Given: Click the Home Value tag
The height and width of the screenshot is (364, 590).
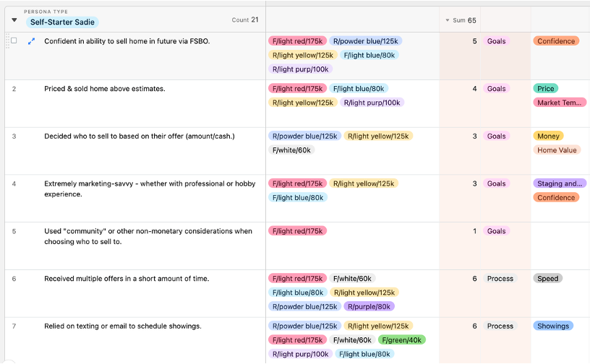Looking at the screenshot, I should (x=557, y=150).
